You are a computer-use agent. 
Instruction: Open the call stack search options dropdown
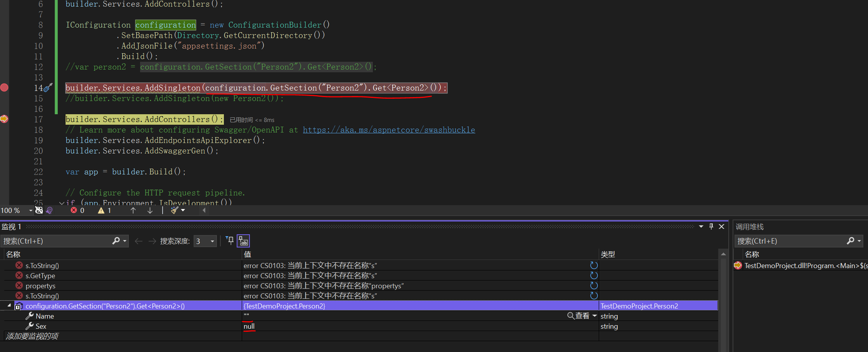coord(859,241)
